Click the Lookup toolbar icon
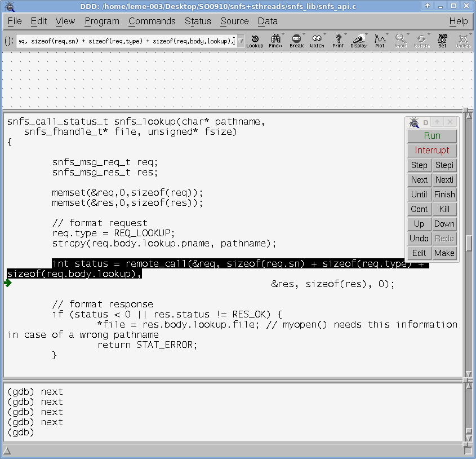 [255, 41]
